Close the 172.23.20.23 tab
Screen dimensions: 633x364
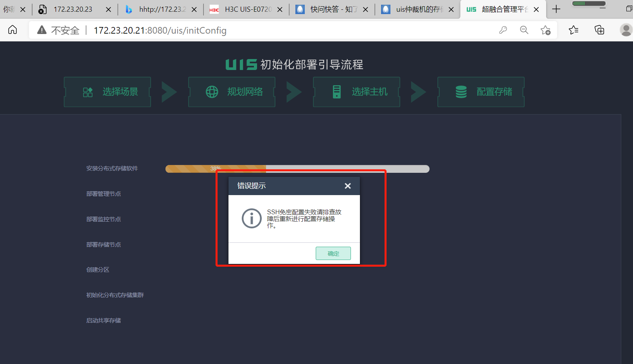(108, 9)
